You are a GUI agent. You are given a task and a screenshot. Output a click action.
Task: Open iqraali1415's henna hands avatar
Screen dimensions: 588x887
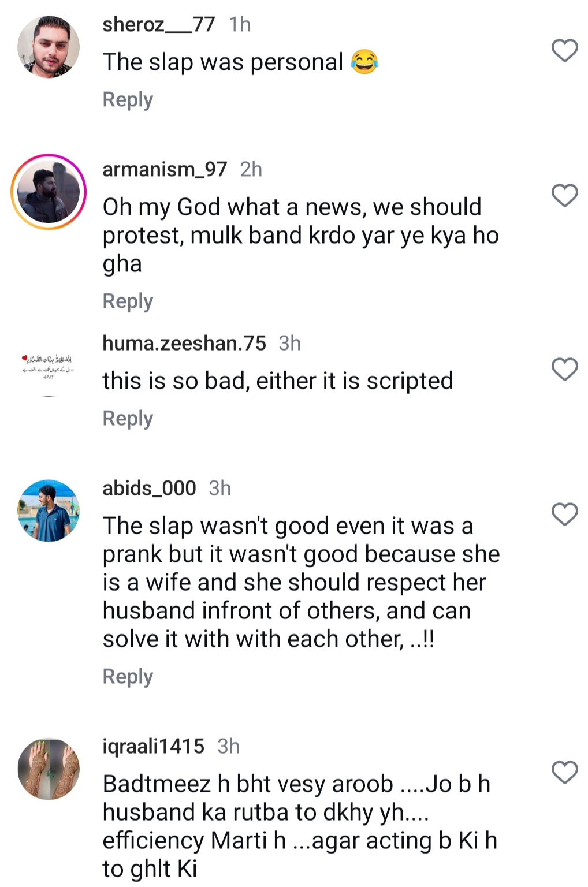[49, 769]
